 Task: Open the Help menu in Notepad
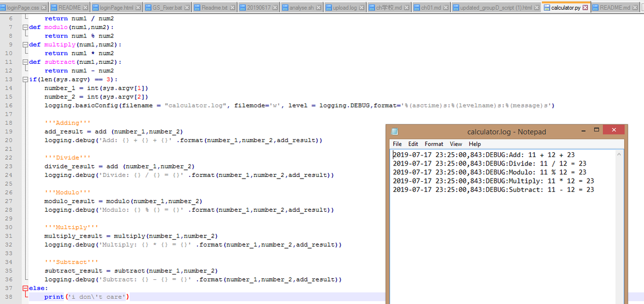[474, 144]
